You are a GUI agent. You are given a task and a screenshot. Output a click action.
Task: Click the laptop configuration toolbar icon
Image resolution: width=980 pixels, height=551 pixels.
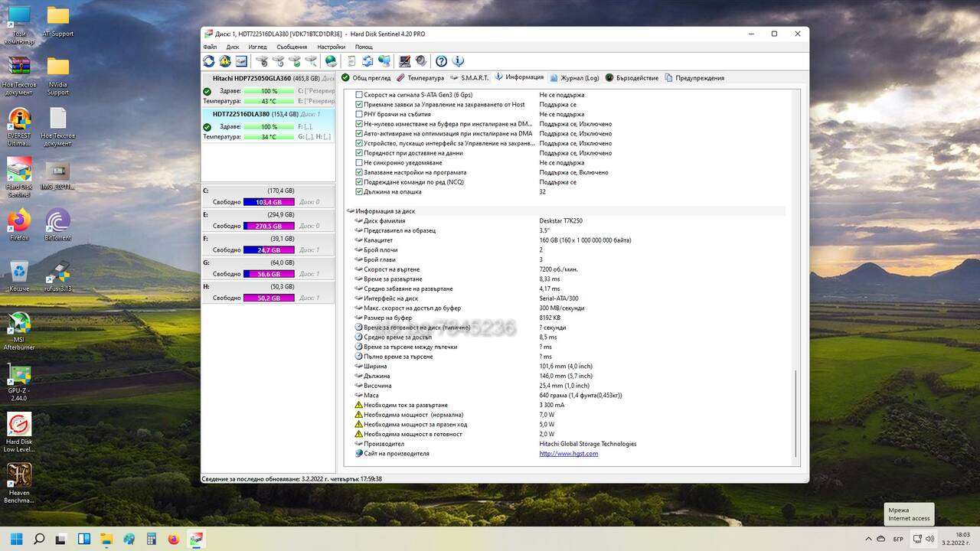pyautogui.click(x=404, y=61)
